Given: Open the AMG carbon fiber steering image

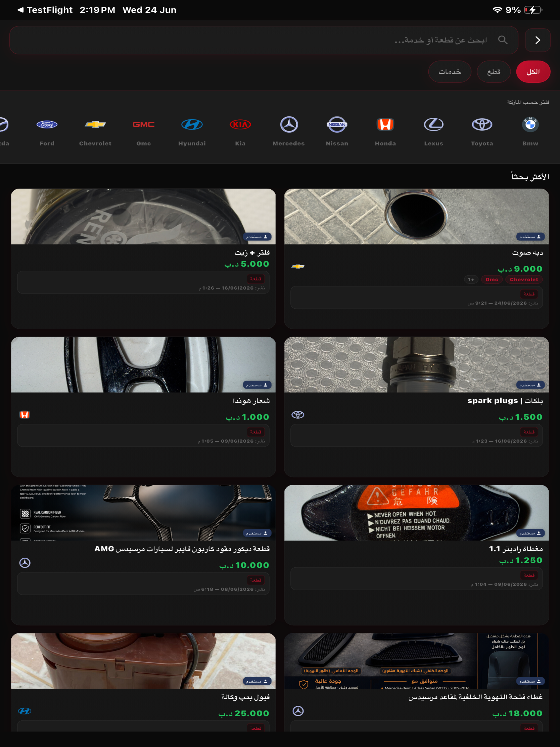Looking at the screenshot, I should point(143,513).
